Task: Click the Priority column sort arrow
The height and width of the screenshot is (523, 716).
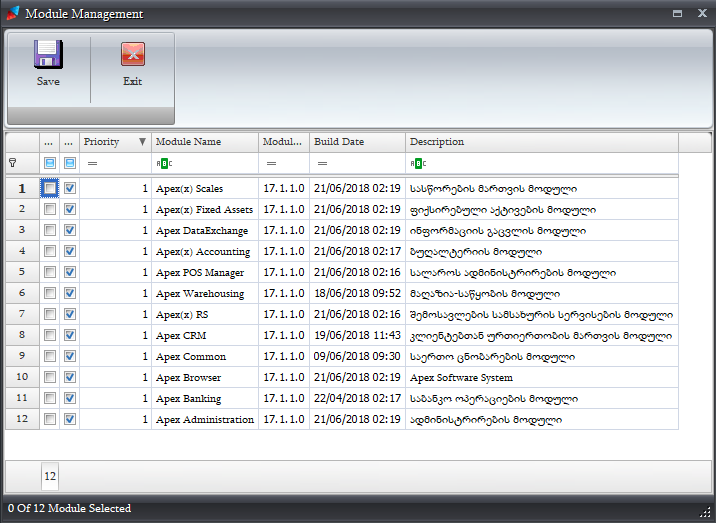Action: (142, 142)
